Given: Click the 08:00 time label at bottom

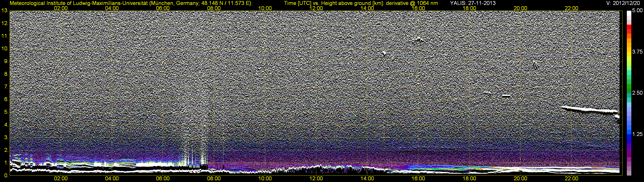Looking at the screenshot, I should tap(214, 179).
